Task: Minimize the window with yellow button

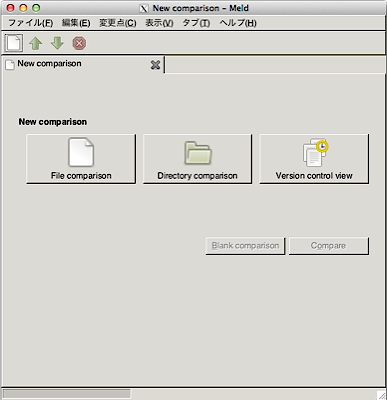Action: tap(23, 8)
